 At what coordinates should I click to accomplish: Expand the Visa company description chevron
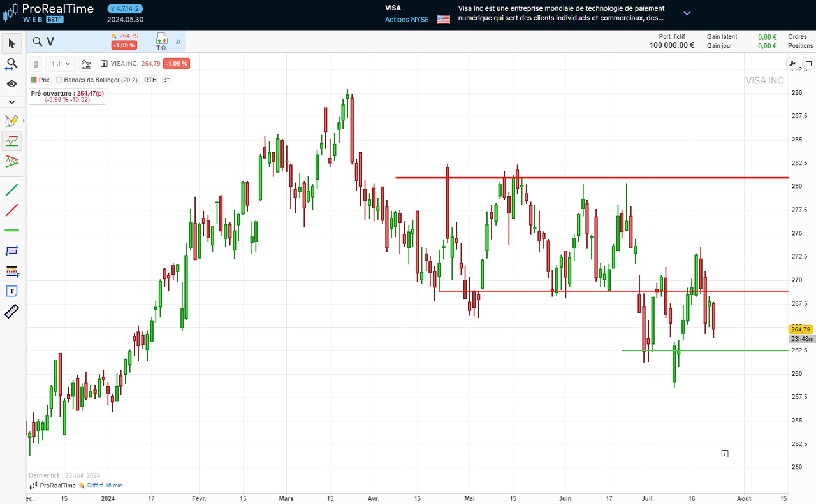687,13
